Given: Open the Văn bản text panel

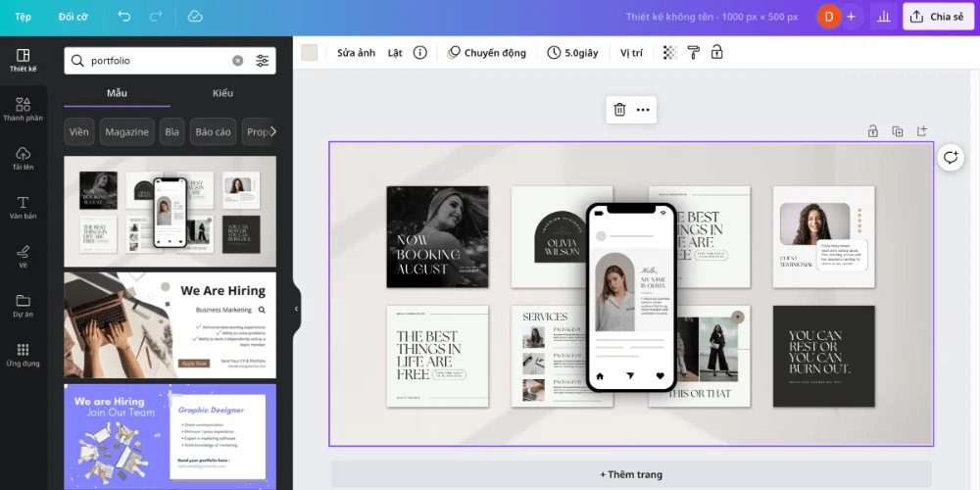Looking at the screenshot, I should (x=24, y=208).
